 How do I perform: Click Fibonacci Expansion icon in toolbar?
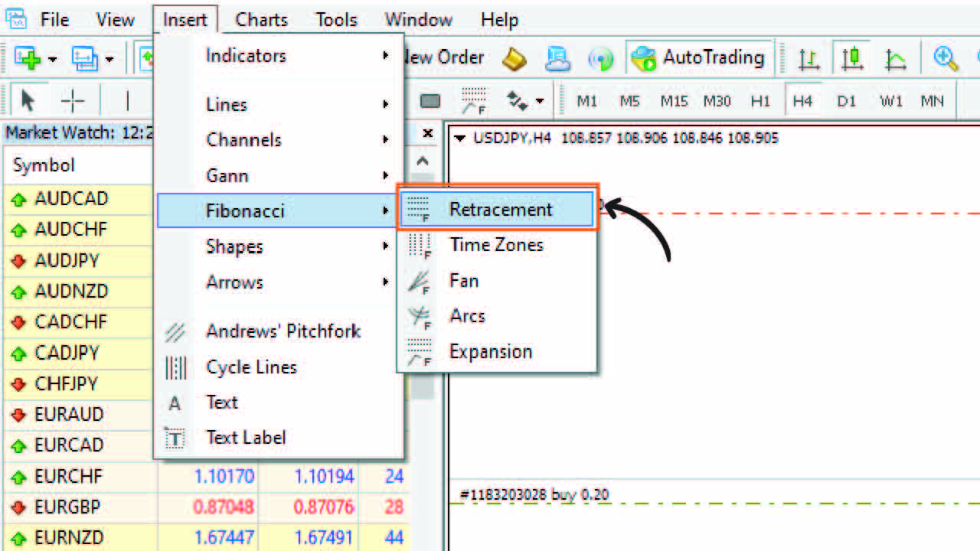point(474,100)
